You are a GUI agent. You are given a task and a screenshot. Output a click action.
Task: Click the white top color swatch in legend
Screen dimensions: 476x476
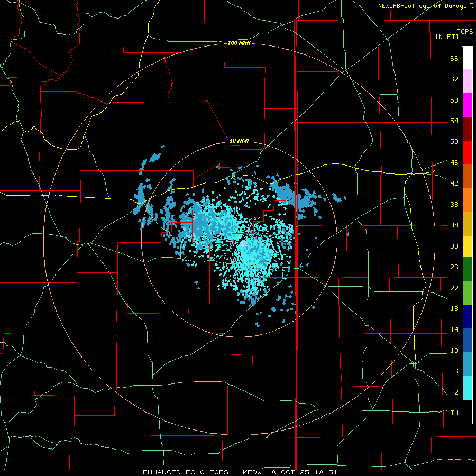(x=467, y=58)
